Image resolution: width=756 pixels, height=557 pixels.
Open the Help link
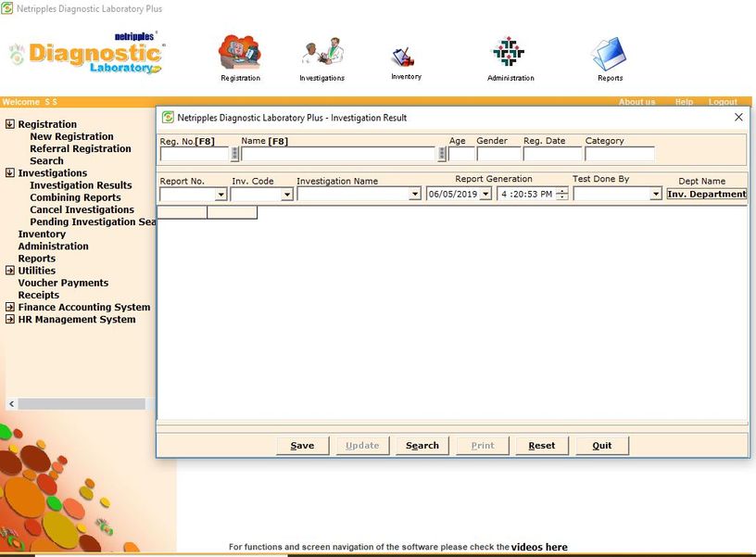click(684, 102)
